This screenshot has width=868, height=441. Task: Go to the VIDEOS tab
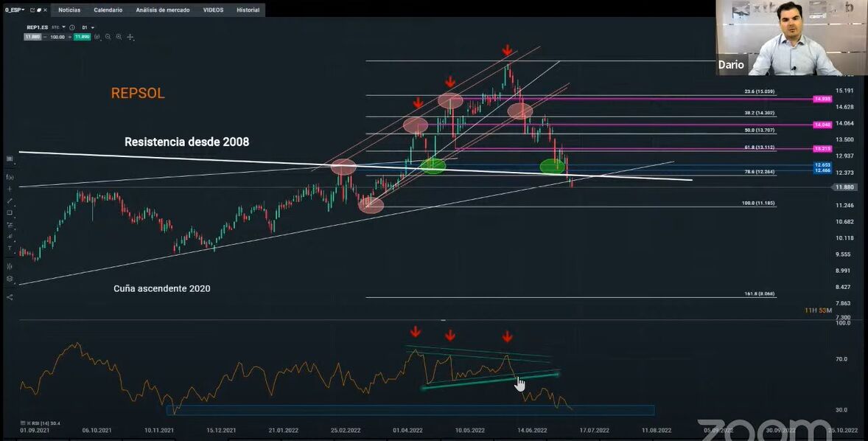(x=213, y=10)
